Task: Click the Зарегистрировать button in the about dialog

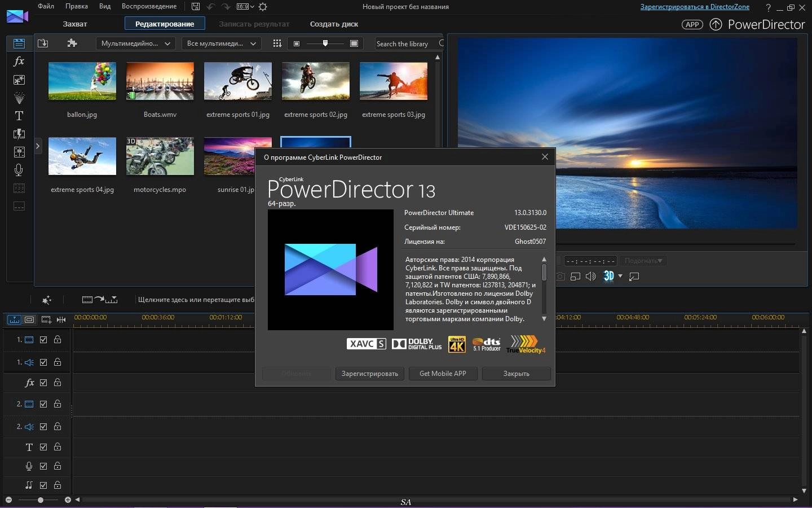Action: click(370, 374)
